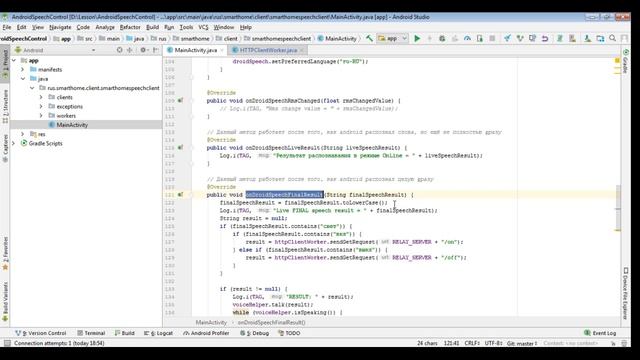640x360 pixels.
Task: Open the Refactor menu
Action: point(130,27)
